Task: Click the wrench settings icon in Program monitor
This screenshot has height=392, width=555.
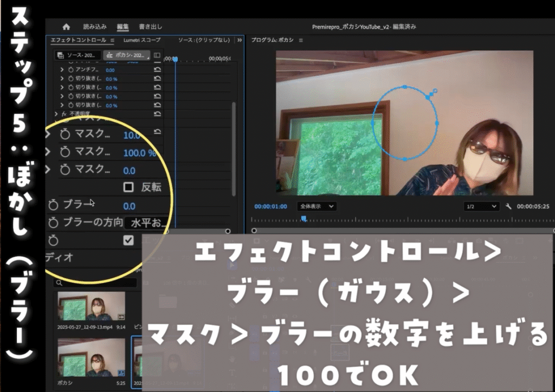Action: [x=508, y=207]
